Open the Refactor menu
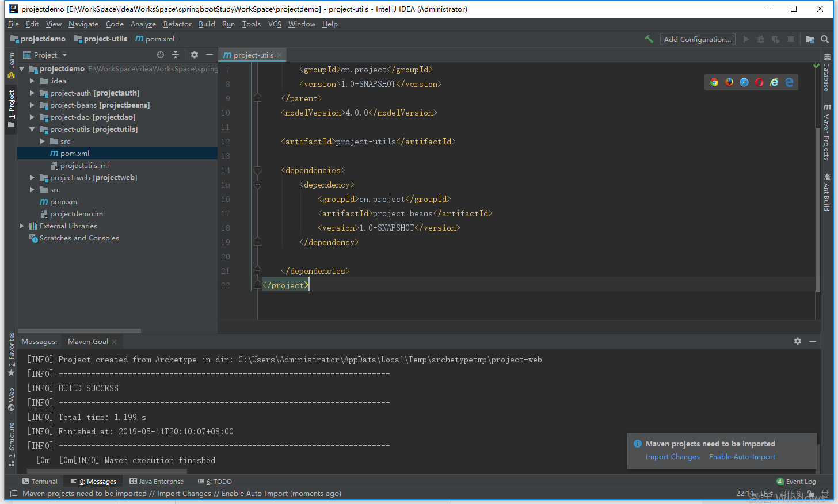Image resolution: width=838 pixels, height=504 pixels. click(x=177, y=24)
